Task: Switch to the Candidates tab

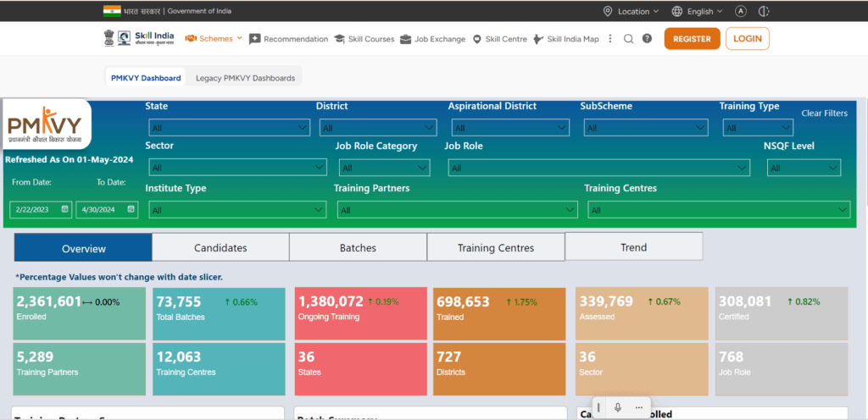Action: click(220, 247)
